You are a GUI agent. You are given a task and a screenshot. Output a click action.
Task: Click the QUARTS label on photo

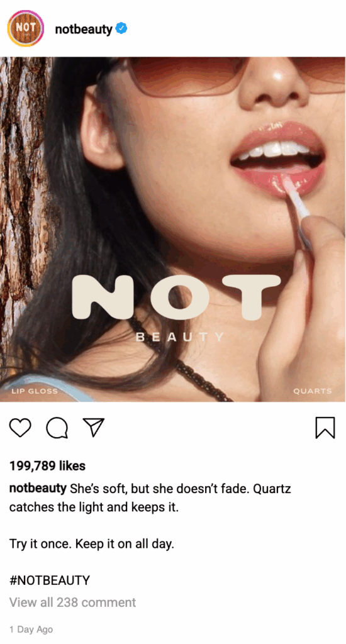coord(312,391)
